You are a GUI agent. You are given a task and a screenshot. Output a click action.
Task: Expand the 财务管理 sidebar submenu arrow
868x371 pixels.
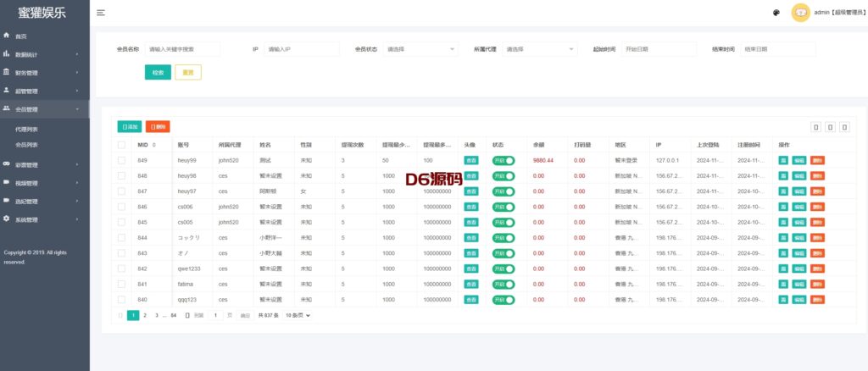pyautogui.click(x=77, y=73)
